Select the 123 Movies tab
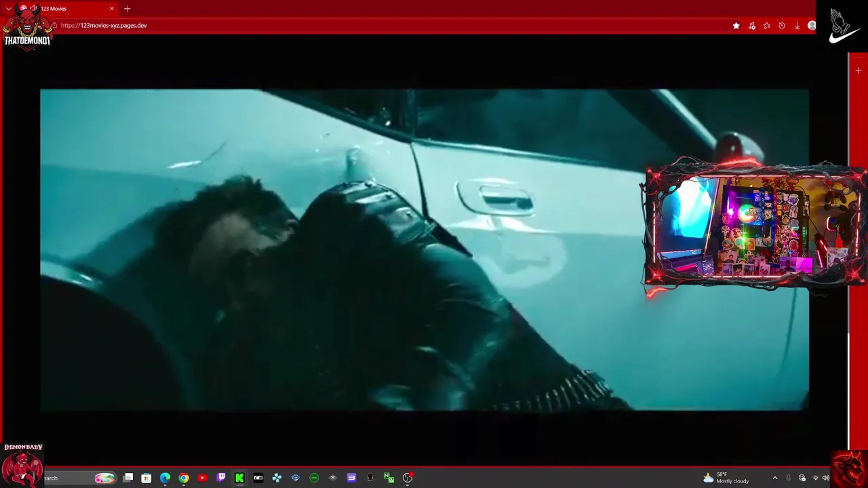Image resolution: width=868 pixels, height=488 pixels. click(x=66, y=9)
